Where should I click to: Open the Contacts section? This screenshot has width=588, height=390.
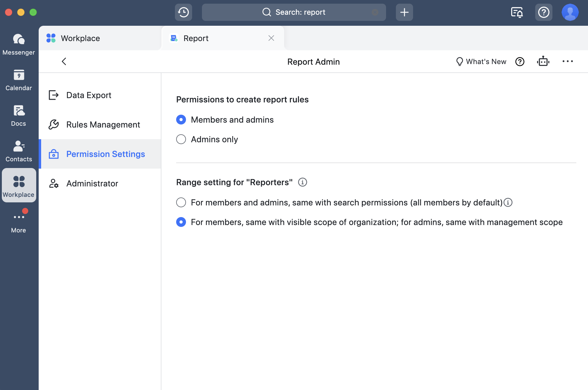(18, 150)
